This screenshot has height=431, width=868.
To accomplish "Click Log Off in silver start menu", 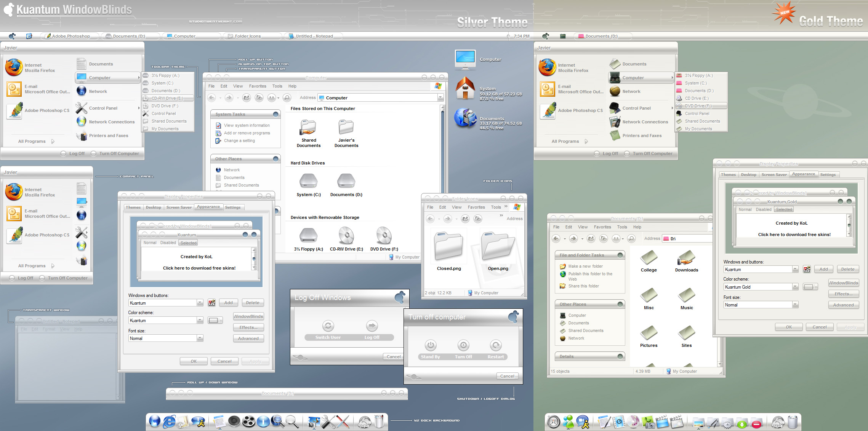I will click(73, 153).
